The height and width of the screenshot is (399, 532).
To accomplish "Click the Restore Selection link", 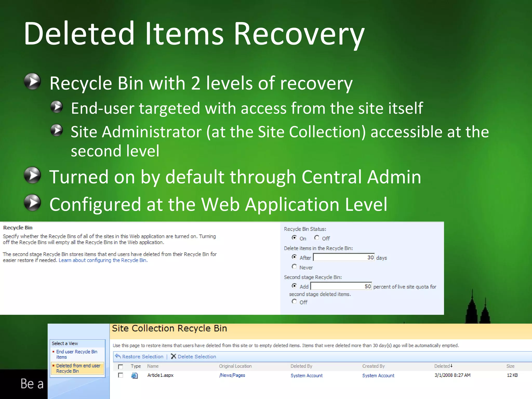I will 143,357.
